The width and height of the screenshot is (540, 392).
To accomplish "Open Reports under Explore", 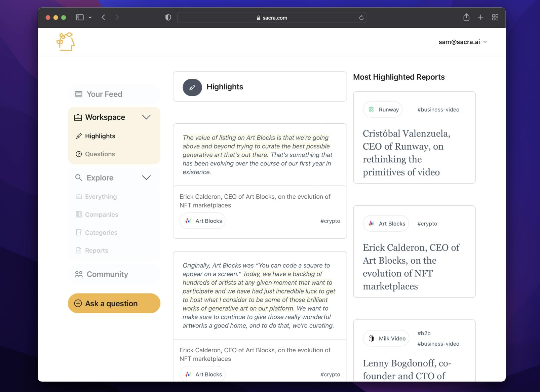I will point(97,250).
